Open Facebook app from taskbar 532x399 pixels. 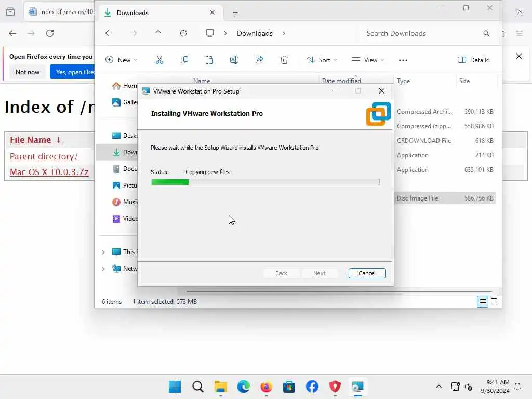(312, 387)
